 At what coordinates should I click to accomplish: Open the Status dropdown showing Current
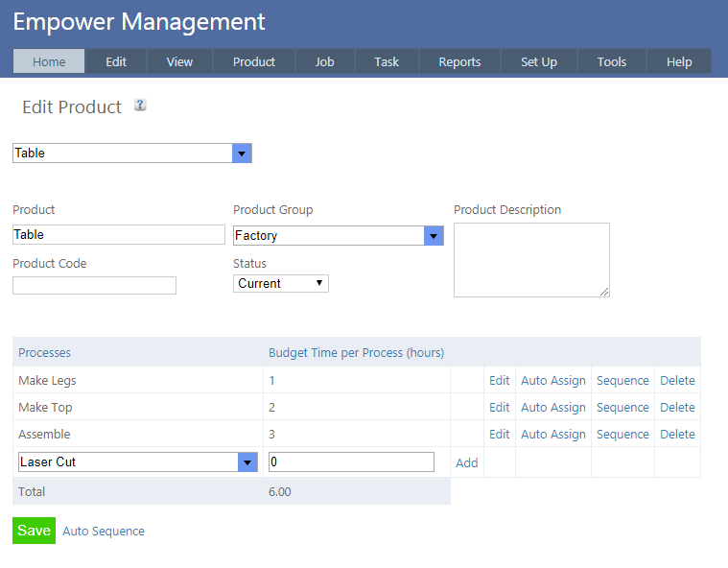tap(281, 284)
